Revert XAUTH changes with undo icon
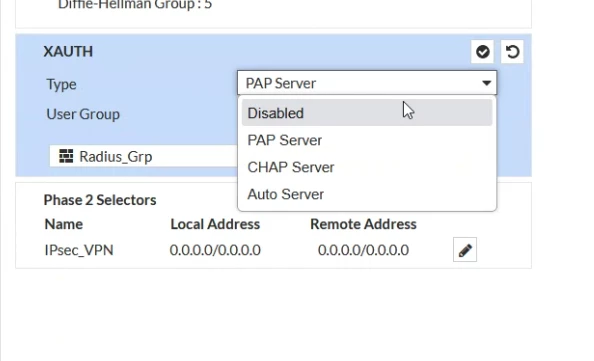 point(512,52)
